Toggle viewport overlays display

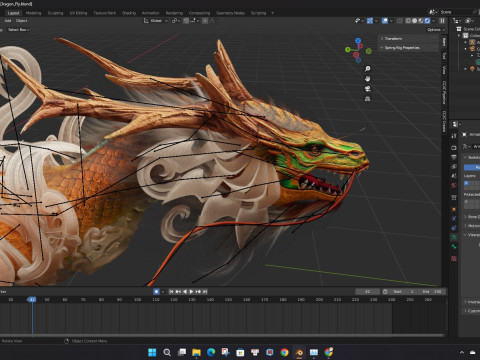[385, 21]
